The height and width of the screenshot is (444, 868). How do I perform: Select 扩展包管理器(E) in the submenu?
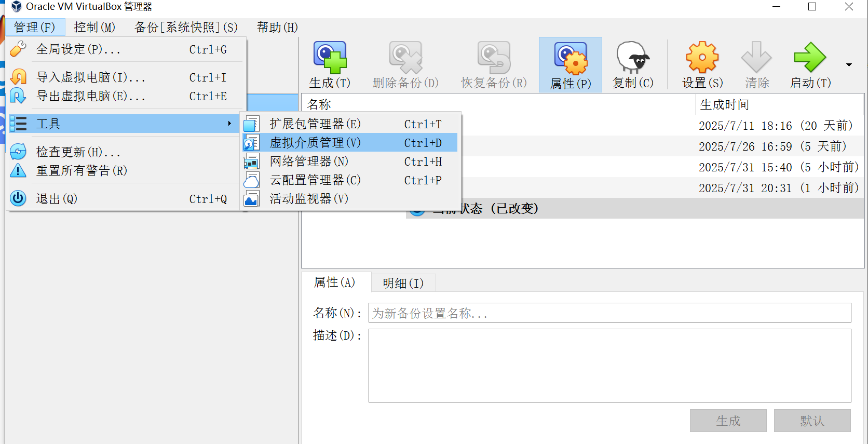coord(350,124)
